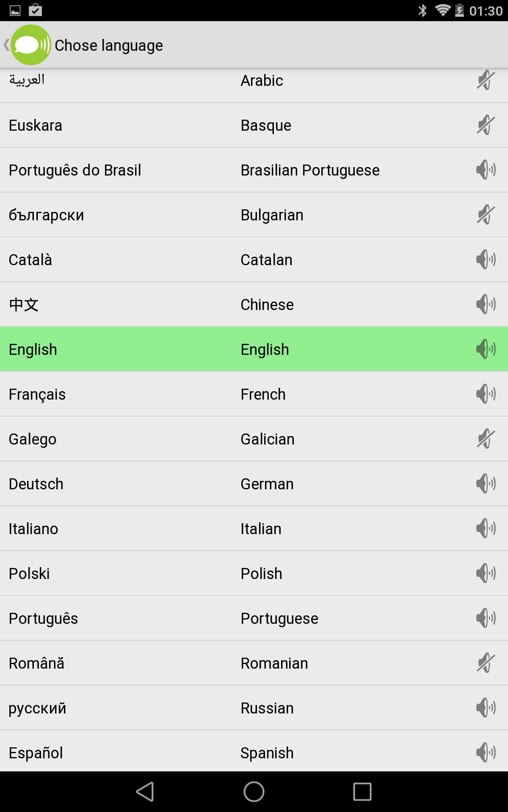Tap the Romanian label

pyautogui.click(x=274, y=663)
